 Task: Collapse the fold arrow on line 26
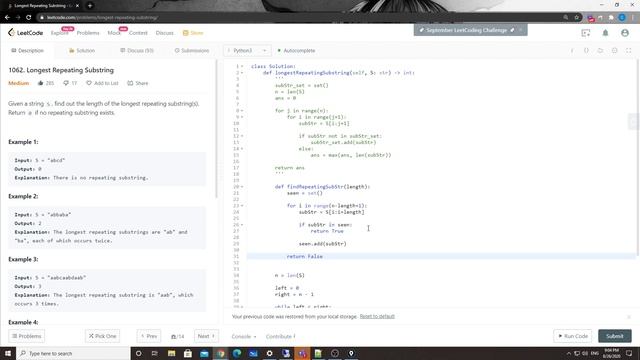[242, 224]
